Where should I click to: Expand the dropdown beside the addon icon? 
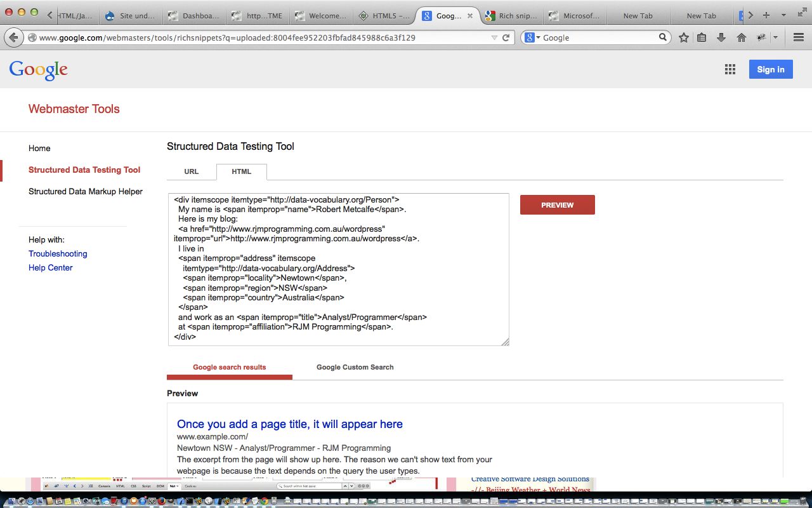(775, 37)
